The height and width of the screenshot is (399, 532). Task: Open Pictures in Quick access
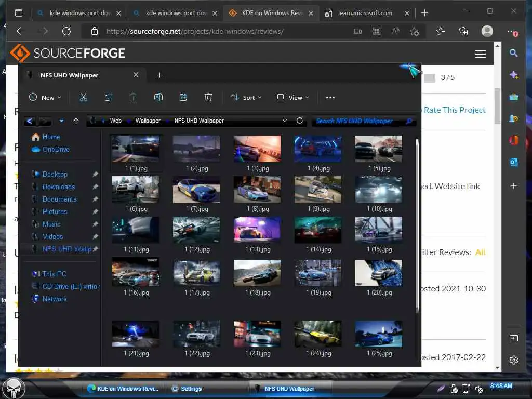tap(55, 211)
